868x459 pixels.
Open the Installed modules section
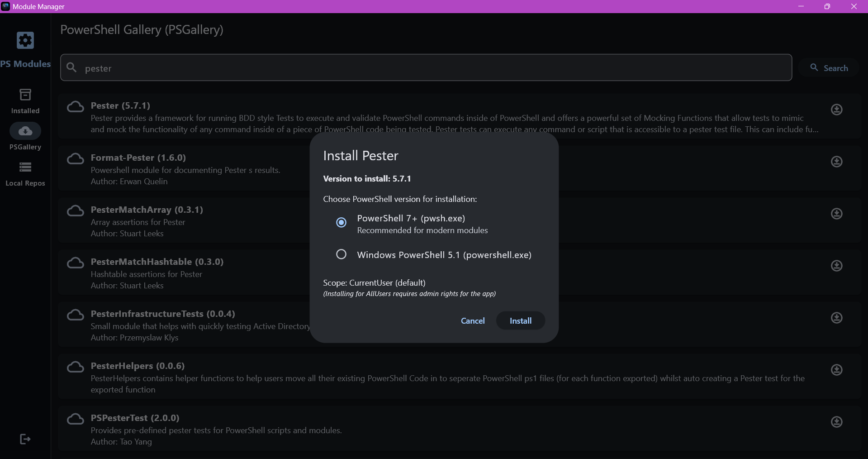[25, 101]
